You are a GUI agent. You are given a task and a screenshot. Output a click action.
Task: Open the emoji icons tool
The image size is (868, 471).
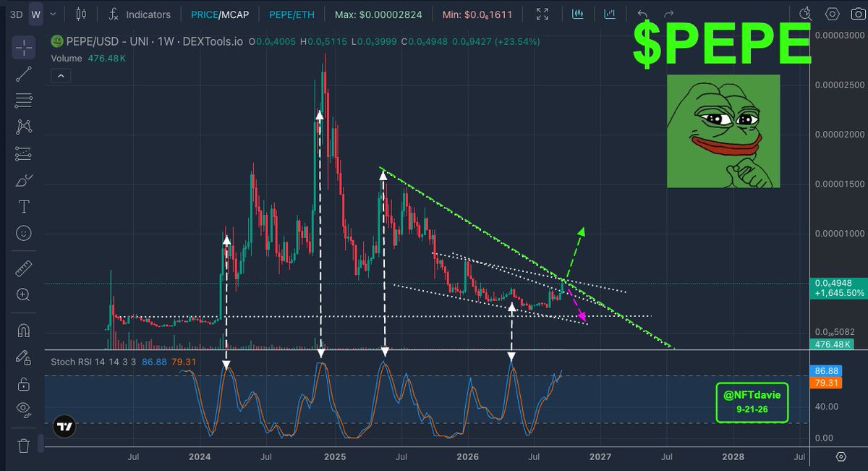[x=24, y=233]
